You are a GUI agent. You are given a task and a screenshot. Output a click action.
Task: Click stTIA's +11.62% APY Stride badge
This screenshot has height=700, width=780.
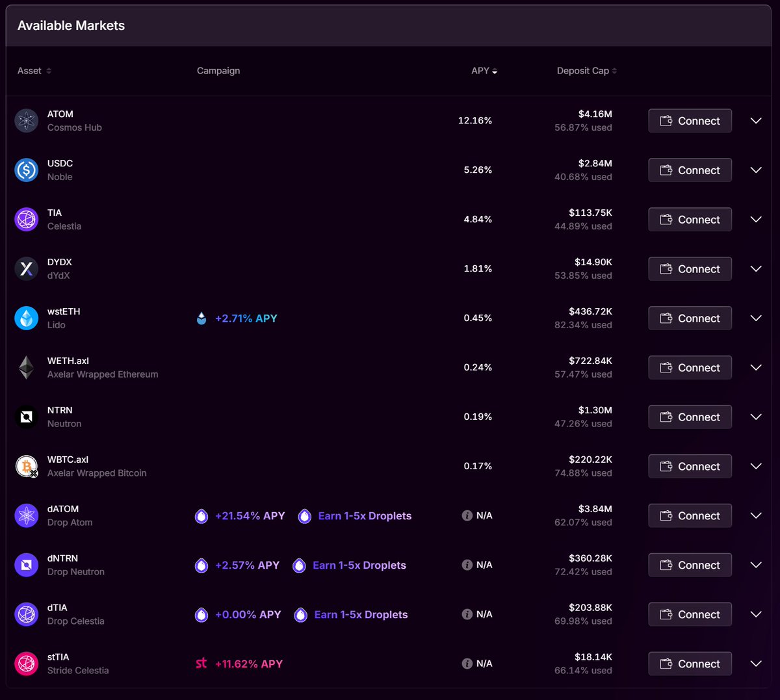point(239,664)
